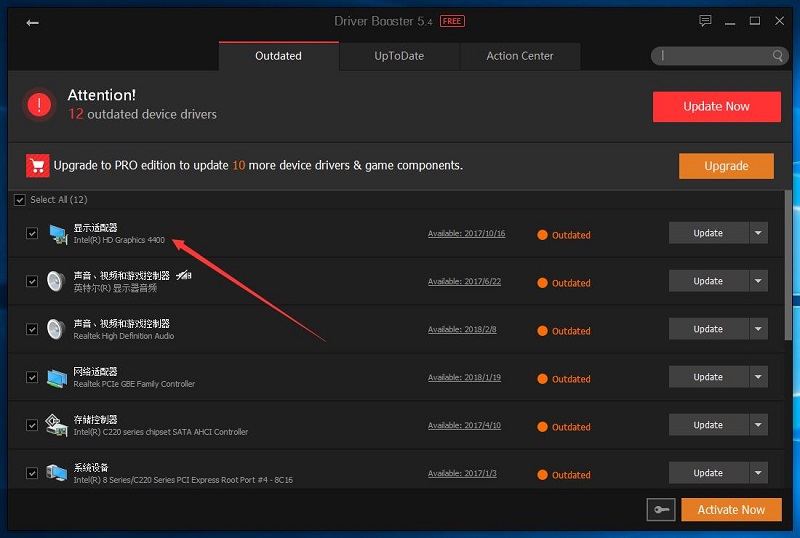Open the Available: 2018/2/8 link
This screenshot has height=538, width=800.
[x=462, y=329]
